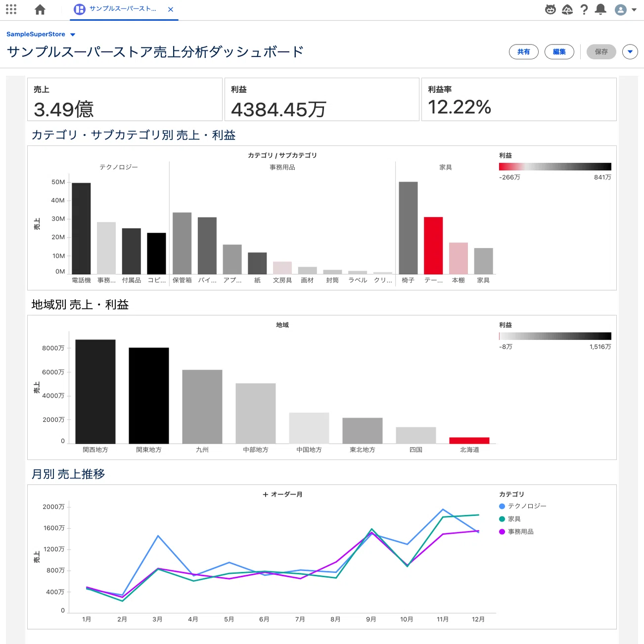The height and width of the screenshot is (644, 644).
Task: Click the 家具 header in category chart
Action: point(446,167)
